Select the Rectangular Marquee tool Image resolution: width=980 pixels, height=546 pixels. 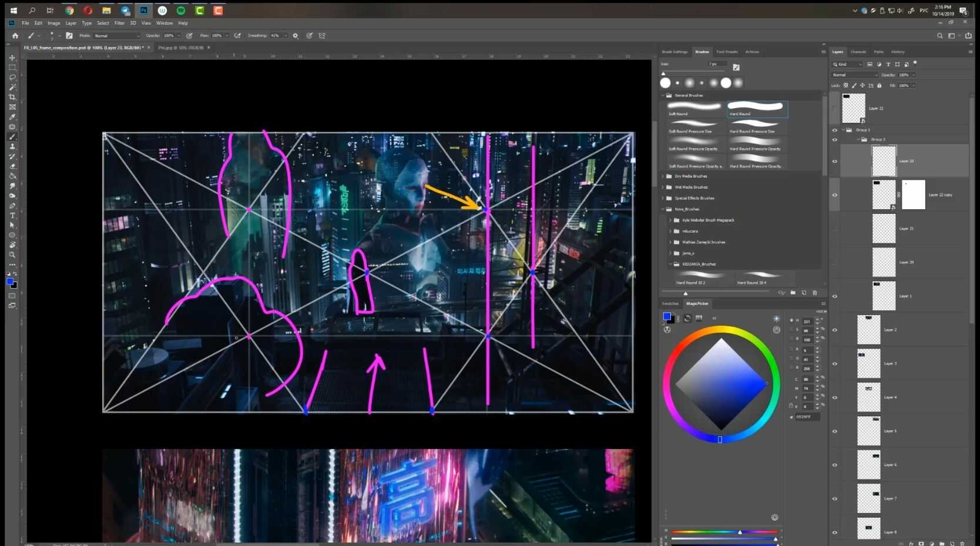click(12, 68)
